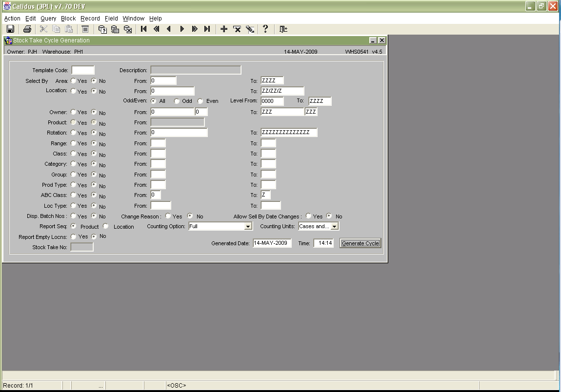
Task: Click the Delete Record icon
Action: coord(237,29)
